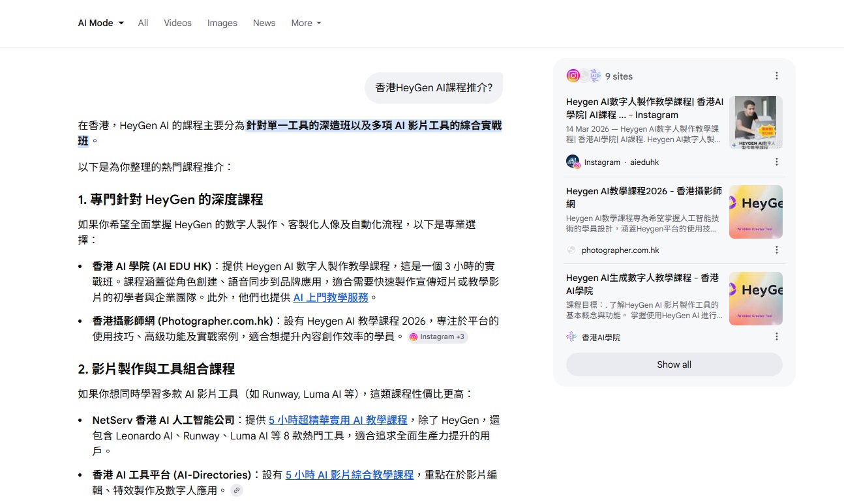This screenshot has height=504, width=844.
Task: Click the heading 1. 專門針對 HeyGen 的深度課程
Action: tap(170, 200)
